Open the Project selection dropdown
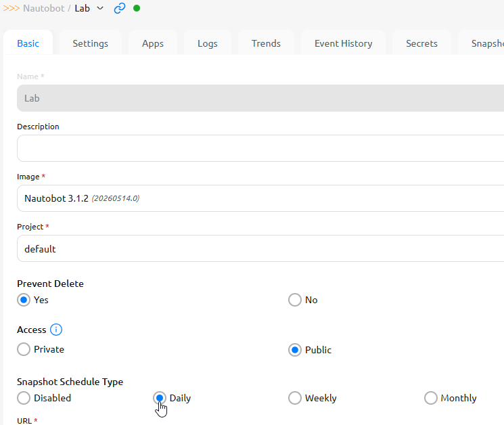 pyautogui.click(x=260, y=248)
